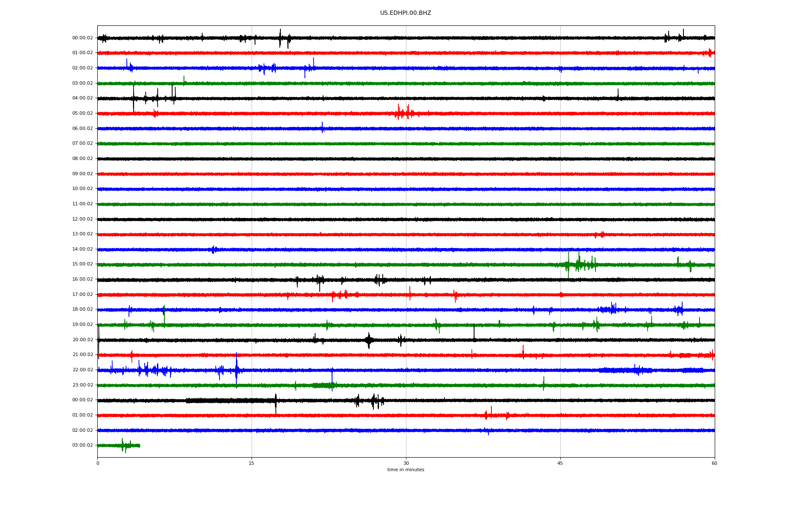Image resolution: width=812 pixels, height=508 pixels.
Task: Click the 07:00:02 time label
Action: (x=82, y=144)
